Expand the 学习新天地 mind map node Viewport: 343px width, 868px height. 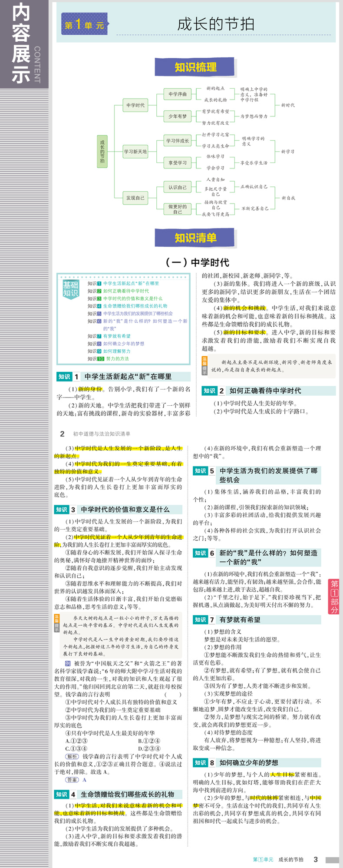135,152
